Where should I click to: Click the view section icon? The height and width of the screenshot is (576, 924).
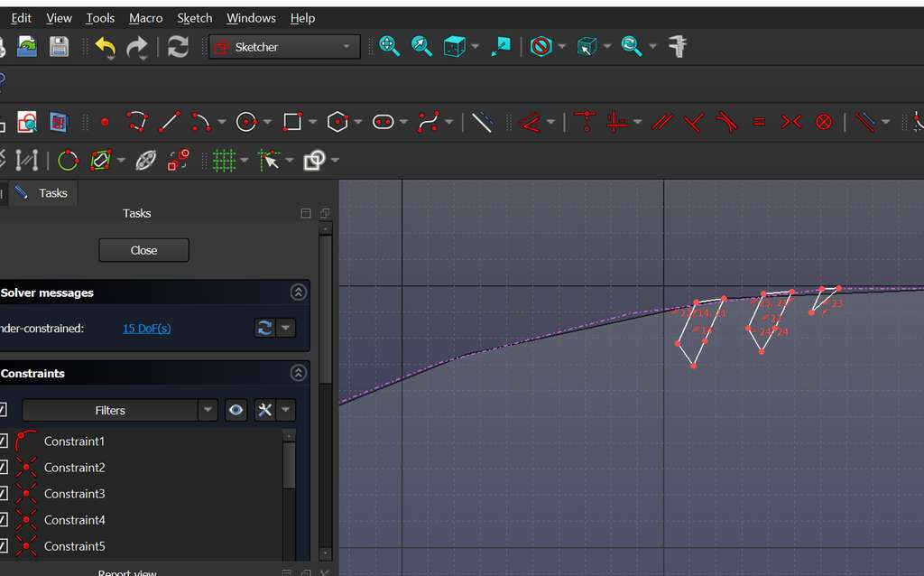[x=59, y=122]
